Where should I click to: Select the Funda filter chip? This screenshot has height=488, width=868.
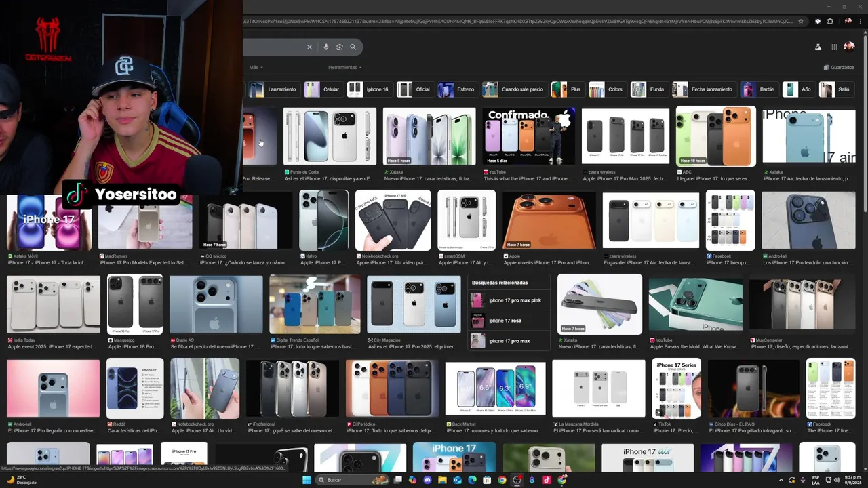[x=648, y=89]
